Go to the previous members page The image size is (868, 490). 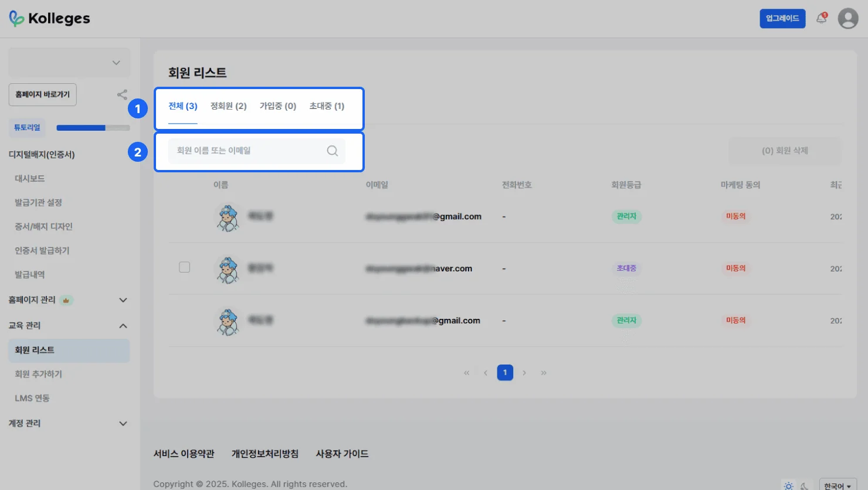click(x=486, y=373)
